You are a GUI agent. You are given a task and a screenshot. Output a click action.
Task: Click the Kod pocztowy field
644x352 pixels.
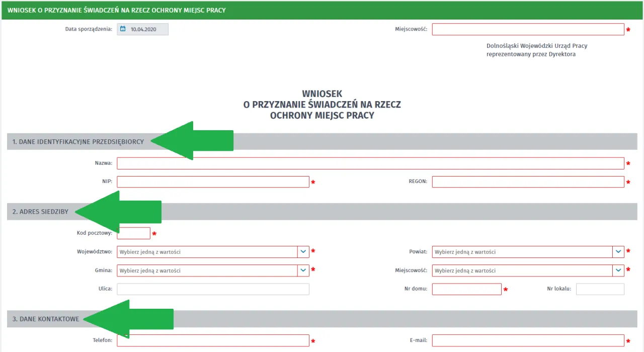click(x=133, y=233)
